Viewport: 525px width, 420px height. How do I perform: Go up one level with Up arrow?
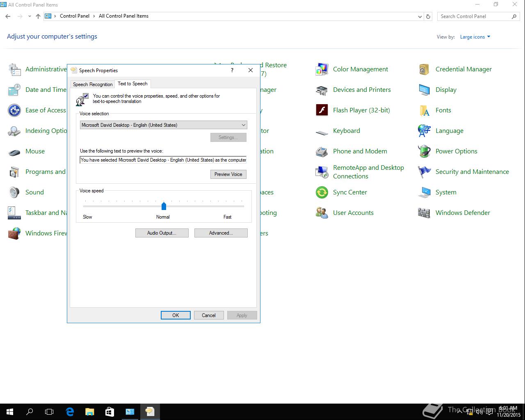(x=38, y=16)
